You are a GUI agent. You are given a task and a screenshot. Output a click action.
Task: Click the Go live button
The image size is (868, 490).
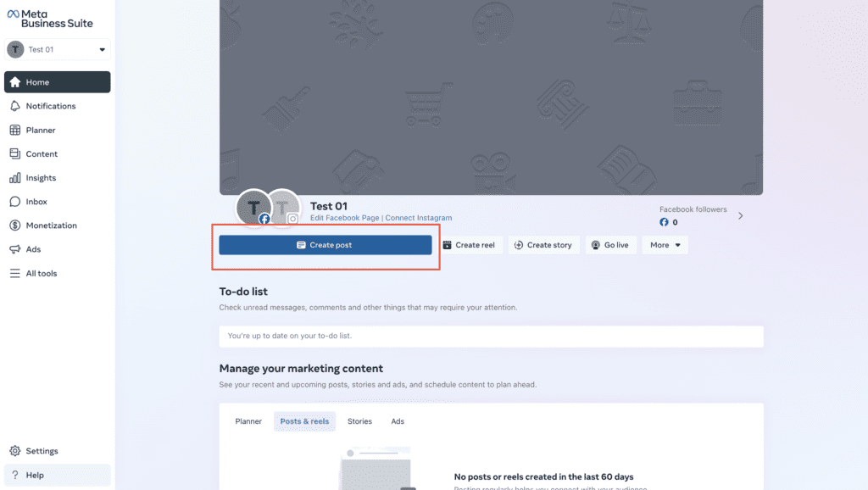(610, 245)
